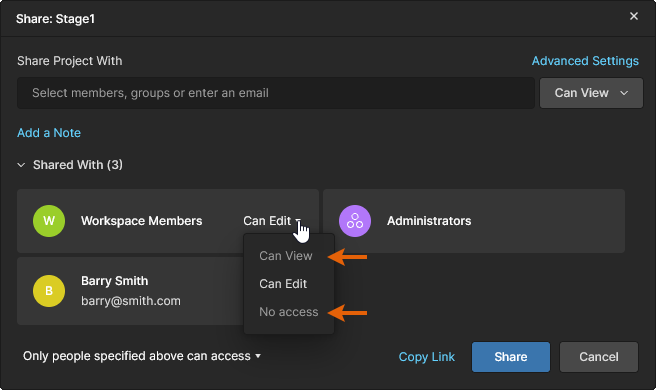
Task: Select Can View from the permission menu
Action: tap(286, 256)
